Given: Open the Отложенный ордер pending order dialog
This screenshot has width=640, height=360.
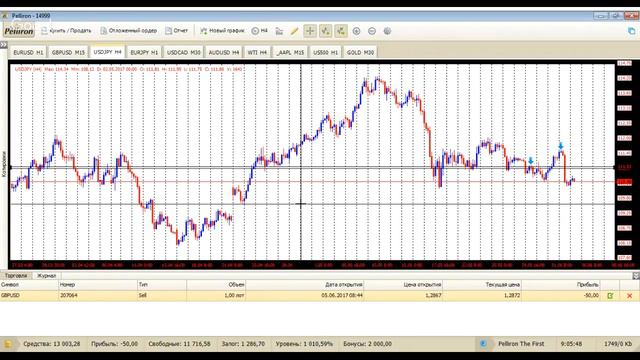Looking at the screenshot, I should click(x=129, y=31).
